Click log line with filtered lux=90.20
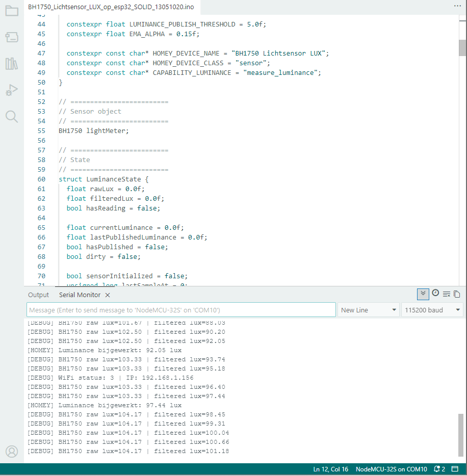 coord(126,332)
